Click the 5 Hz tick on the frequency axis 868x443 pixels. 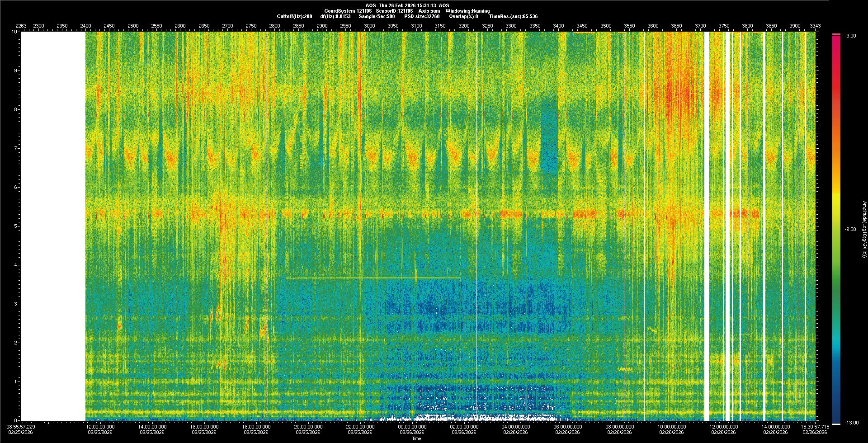pyautogui.click(x=15, y=226)
